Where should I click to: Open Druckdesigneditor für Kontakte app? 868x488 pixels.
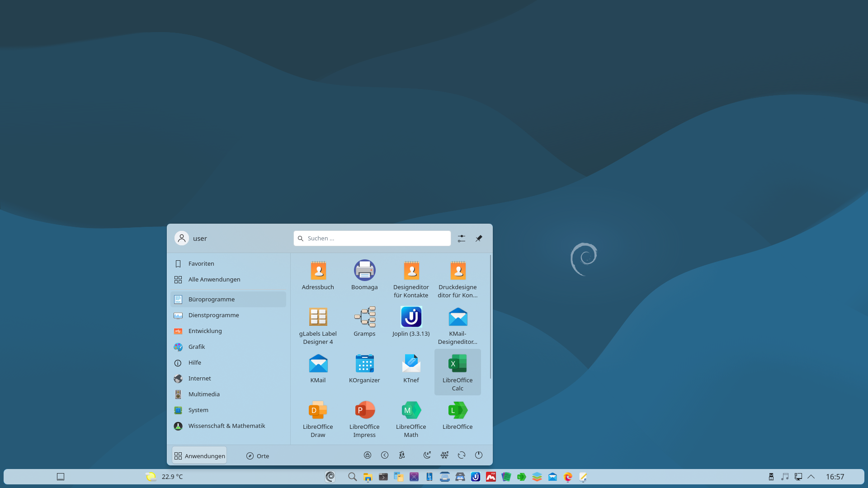[x=458, y=279]
